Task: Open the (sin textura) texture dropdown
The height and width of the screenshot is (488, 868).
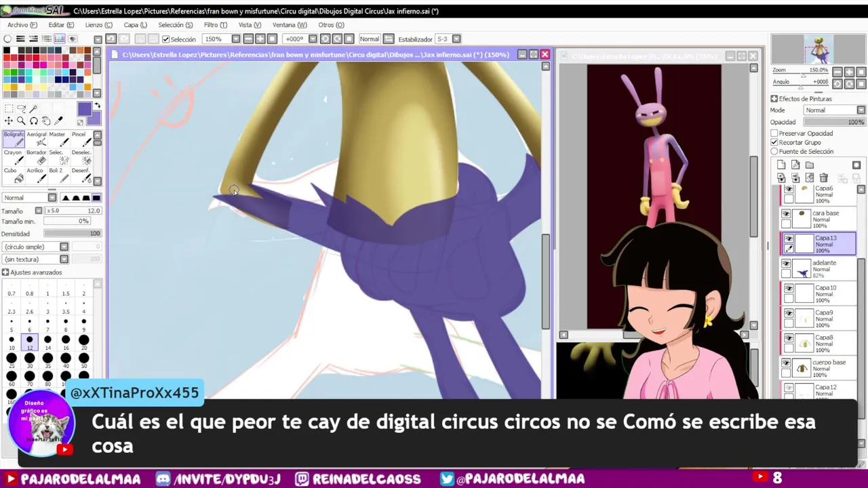Action: (64, 259)
